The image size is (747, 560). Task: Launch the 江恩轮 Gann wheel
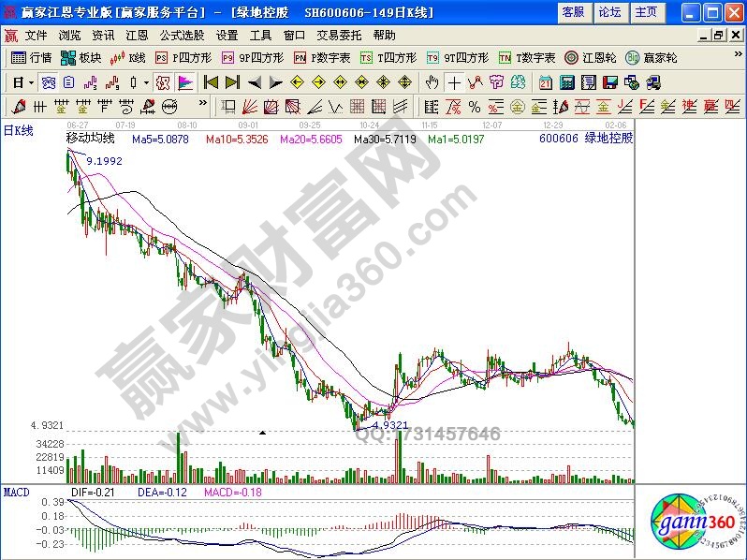pos(591,57)
